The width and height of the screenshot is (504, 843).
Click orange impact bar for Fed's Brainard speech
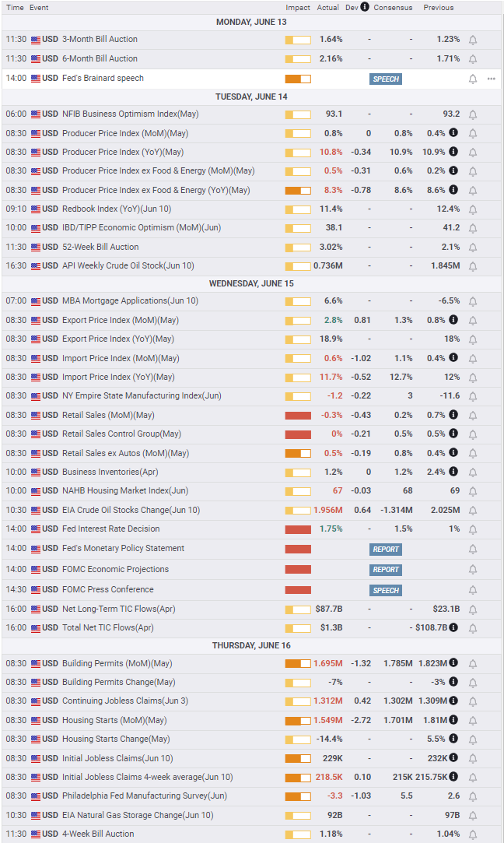[298, 79]
